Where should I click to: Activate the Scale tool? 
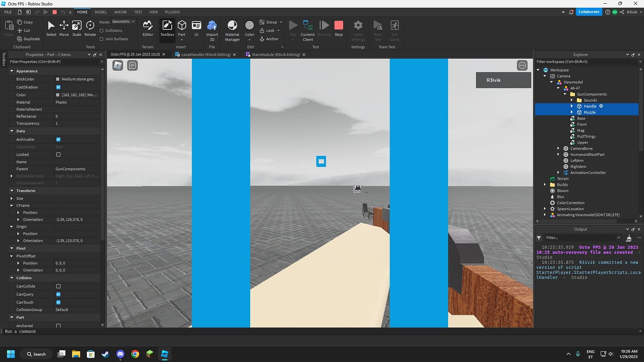tap(77, 28)
